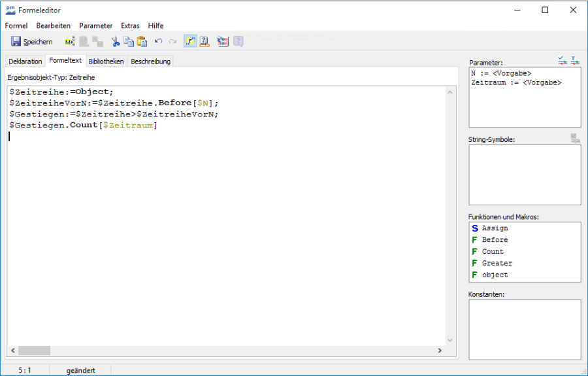This screenshot has width=588, height=376.
Task: Switch to the Bibliotheken tab
Action: [x=106, y=61]
